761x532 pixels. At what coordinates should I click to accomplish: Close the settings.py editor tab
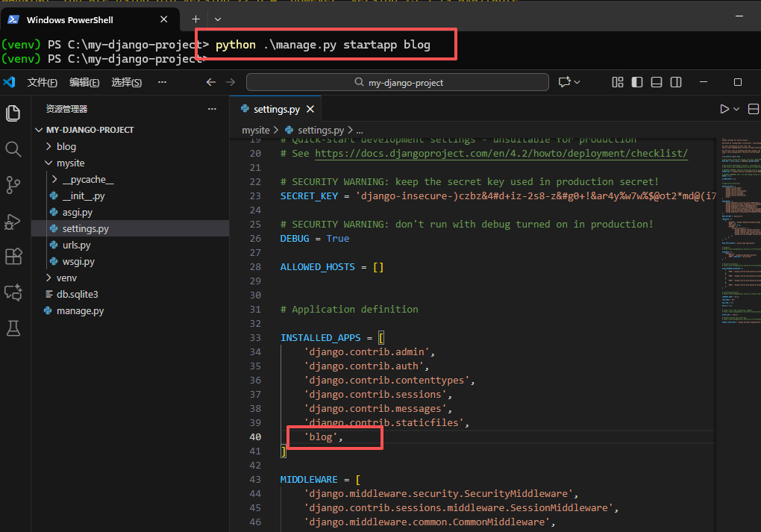310,109
